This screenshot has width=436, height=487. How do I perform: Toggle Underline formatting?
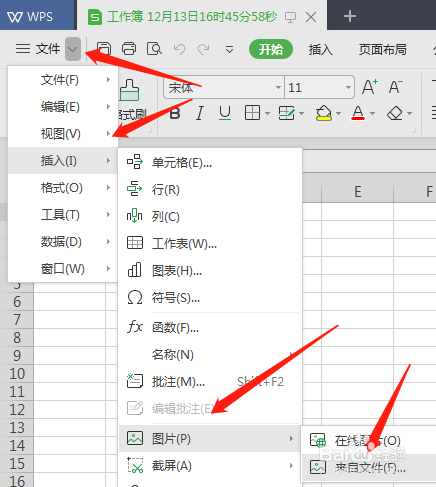tap(225, 113)
